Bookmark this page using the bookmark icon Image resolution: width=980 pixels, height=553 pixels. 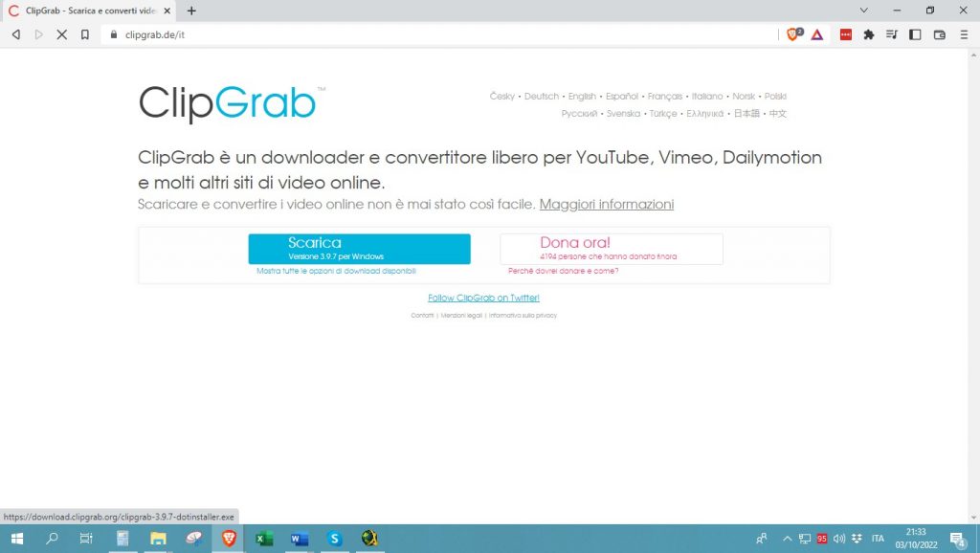click(x=86, y=34)
